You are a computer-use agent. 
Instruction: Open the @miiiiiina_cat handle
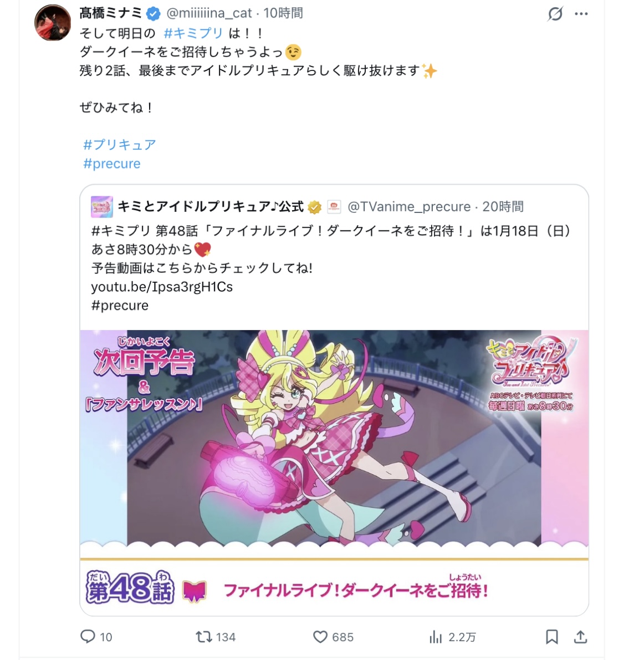pyautogui.click(x=209, y=13)
